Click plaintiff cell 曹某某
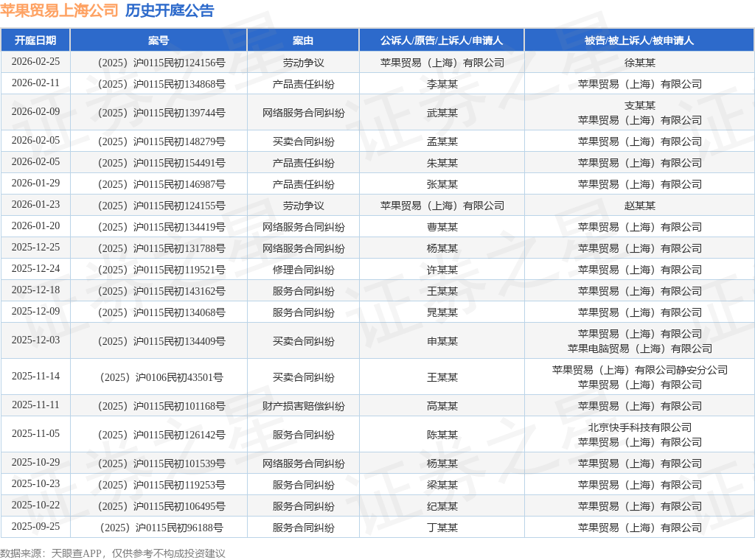The height and width of the screenshot is (560, 755). click(x=442, y=227)
